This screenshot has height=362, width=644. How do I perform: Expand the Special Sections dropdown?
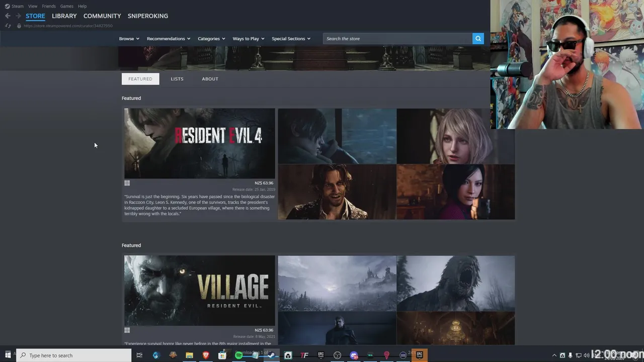pos(291,39)
